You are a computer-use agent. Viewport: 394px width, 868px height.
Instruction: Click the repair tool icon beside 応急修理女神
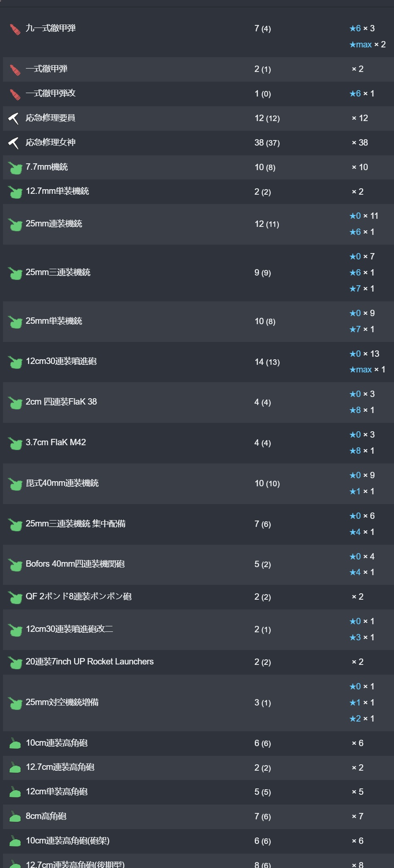(x=14, y=143)
